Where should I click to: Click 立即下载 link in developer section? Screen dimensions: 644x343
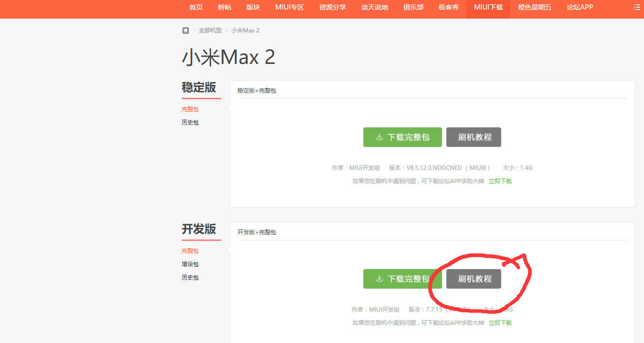pyautogui.click(x=500, y=323)
